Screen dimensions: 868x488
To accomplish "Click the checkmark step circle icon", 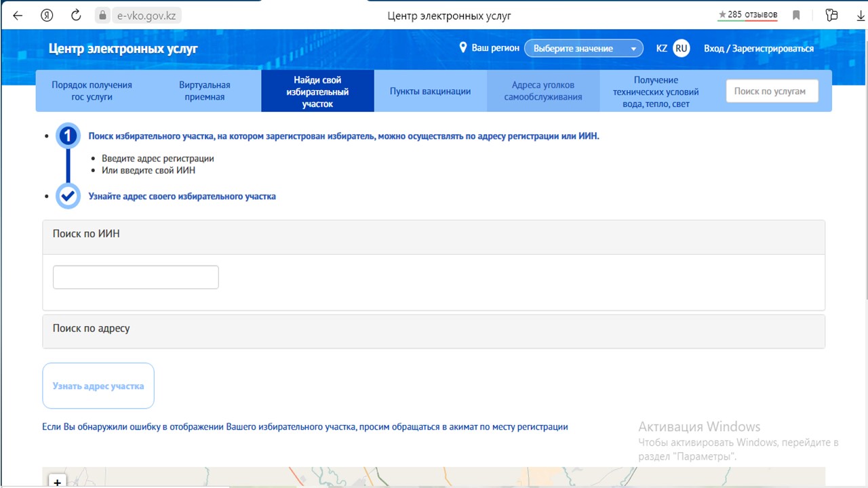I will click(67, 196).
